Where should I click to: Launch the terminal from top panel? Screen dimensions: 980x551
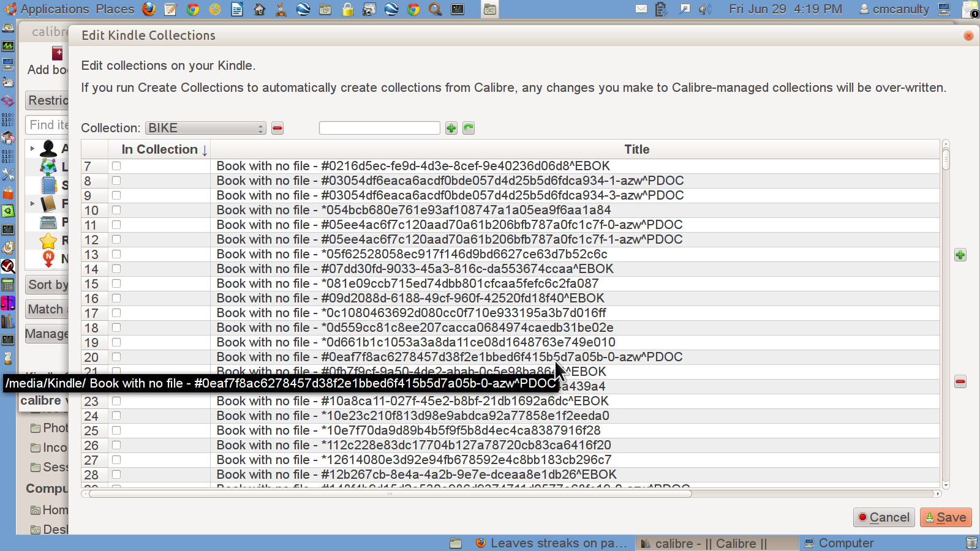pos(458,9)
